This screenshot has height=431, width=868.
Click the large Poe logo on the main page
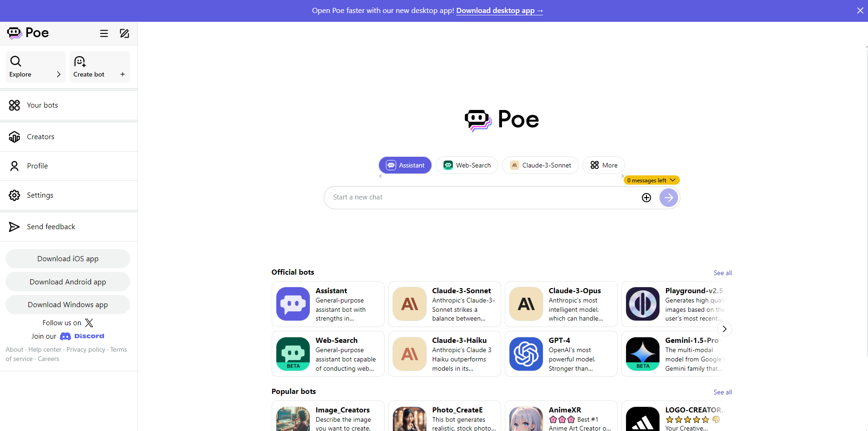502,120
